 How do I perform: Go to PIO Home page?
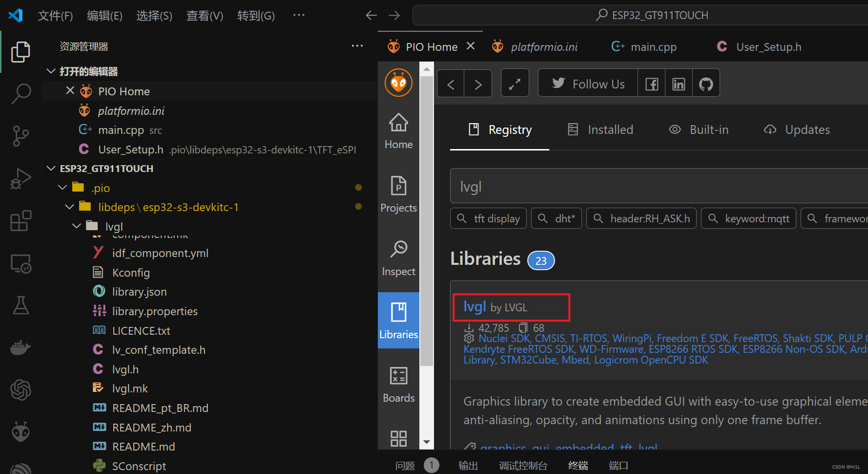398,131
